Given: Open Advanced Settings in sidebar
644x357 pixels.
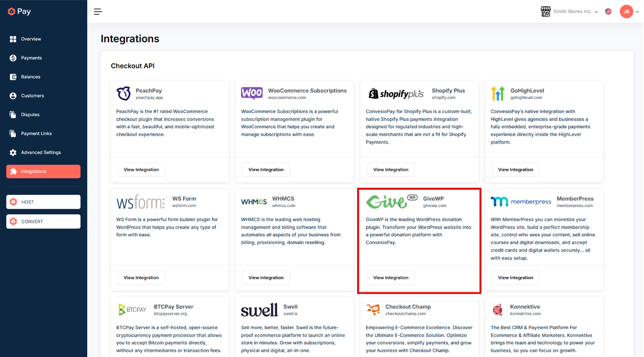Looking at the screenshot, I should (x=40, y=153).
